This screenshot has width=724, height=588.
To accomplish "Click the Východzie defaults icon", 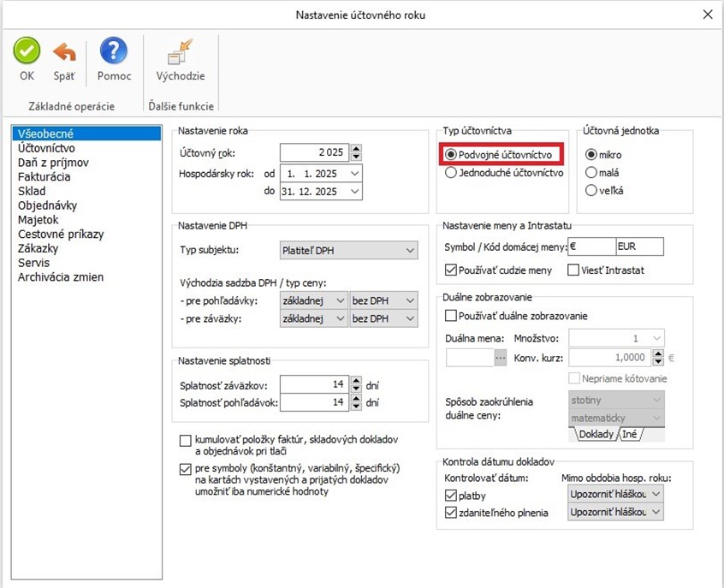I will click(x=180, y=54).
